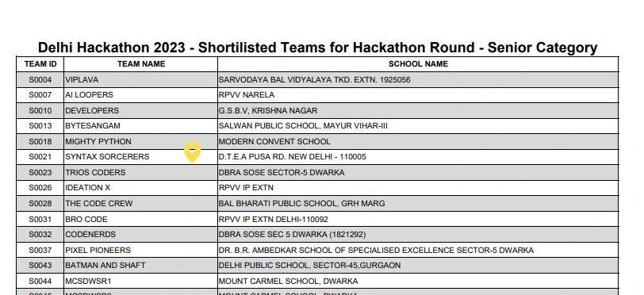Click the DEVELOPERS team name cell

point(141,110)
